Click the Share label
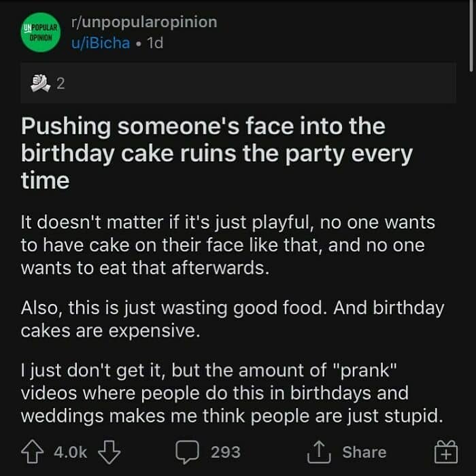Viewport: 476px width, 476px height. click(364, 452)
